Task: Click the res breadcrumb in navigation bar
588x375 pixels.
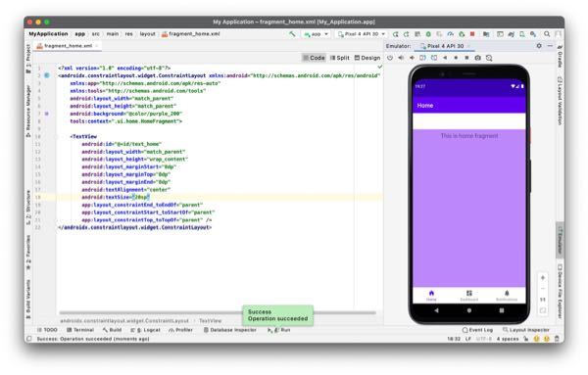Action: (129, 34)
